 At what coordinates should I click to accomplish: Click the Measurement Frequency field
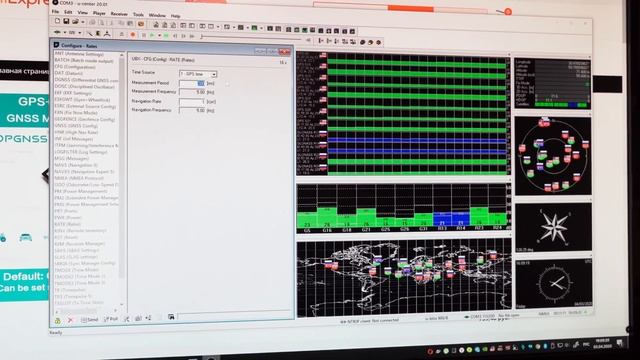[x=192, y=92]
